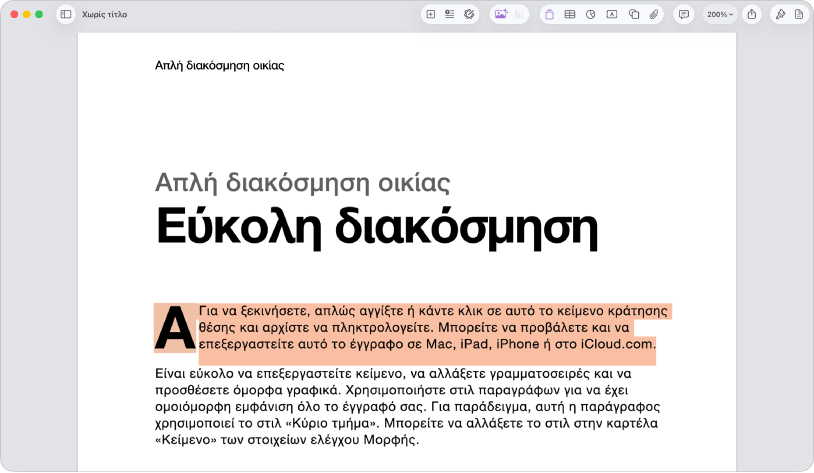Screen dimensions: 814x473
Task: Insert a Table from toolbar
Action: pos(569,15)
